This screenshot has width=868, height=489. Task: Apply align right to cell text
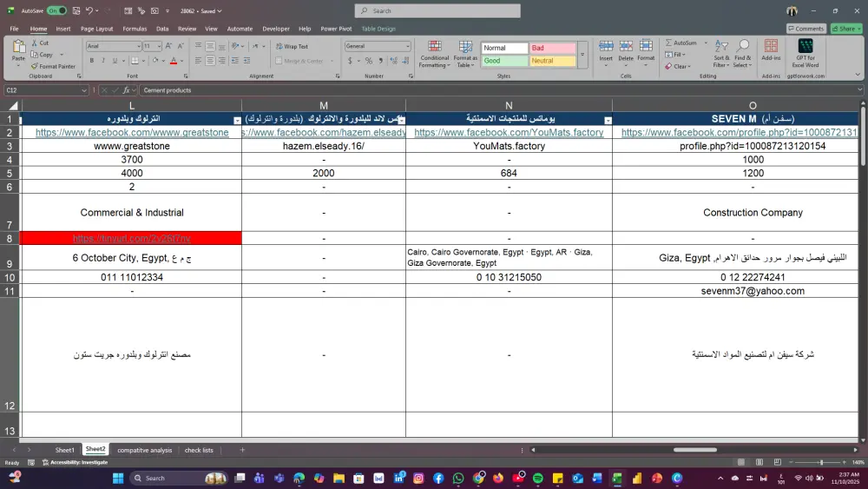[x=222, y=60]
